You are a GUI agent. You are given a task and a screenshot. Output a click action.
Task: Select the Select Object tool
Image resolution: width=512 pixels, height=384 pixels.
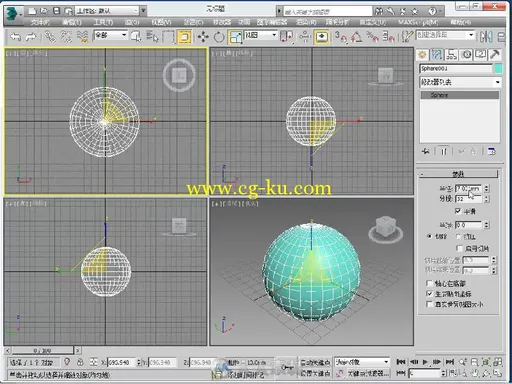coord(136,37)
